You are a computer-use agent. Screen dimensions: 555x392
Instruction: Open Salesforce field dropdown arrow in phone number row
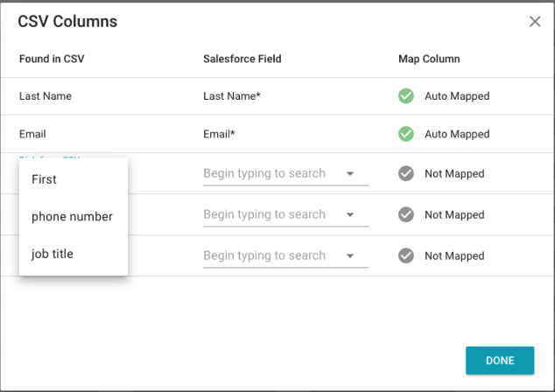350,214
